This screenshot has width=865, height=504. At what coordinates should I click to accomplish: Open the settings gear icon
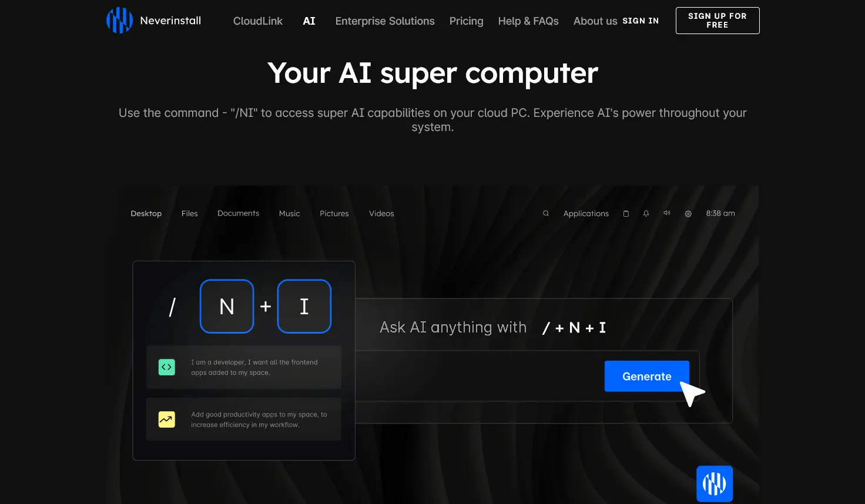[688, 214]
